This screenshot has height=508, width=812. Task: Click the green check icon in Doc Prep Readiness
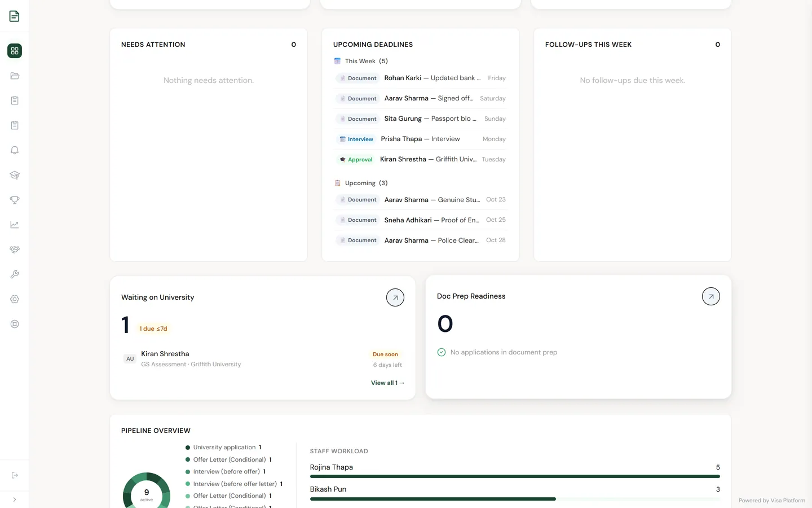tap(442, 352)
